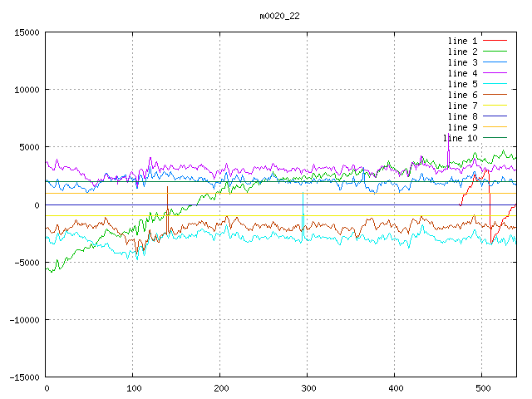
Task: Click the 500 x-axis tick label
Action: (481, 387)
